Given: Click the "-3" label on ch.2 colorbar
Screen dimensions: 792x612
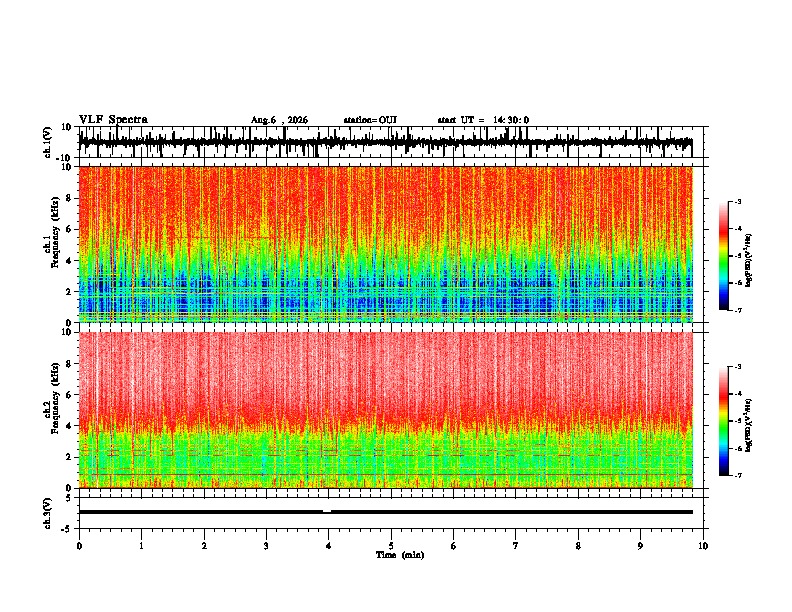Looking at the screenshot, I should 738,367.
